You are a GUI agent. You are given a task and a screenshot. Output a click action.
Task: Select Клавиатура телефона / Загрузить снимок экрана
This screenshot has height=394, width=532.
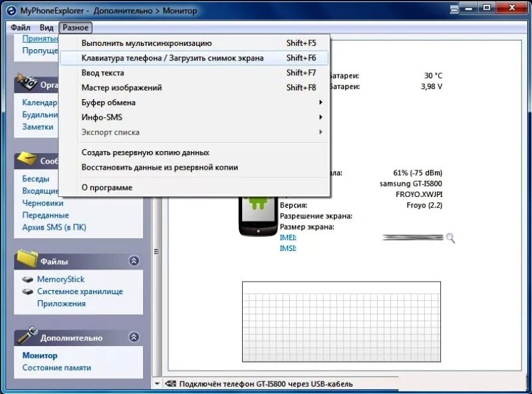[x=194, y=58]
